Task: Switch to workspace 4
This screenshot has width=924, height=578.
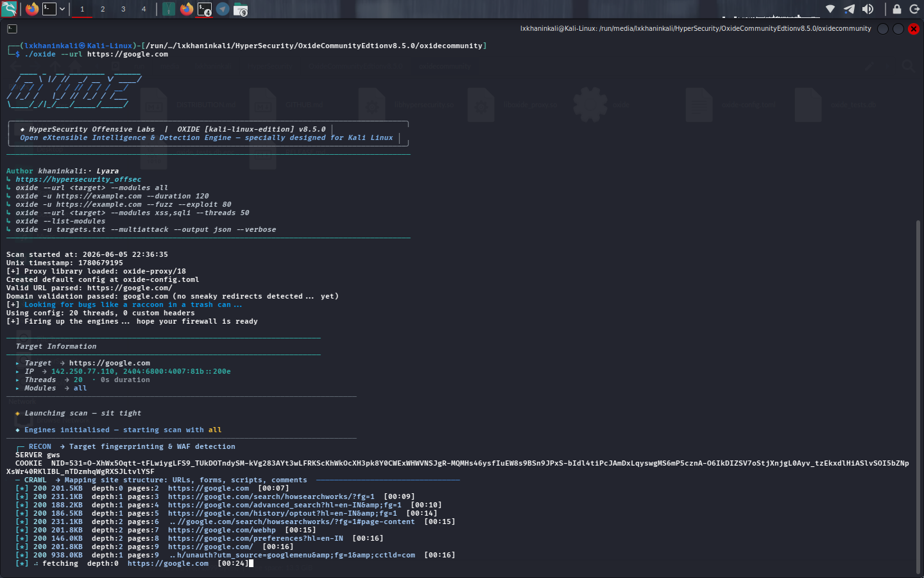Action: tap(144, 9)
